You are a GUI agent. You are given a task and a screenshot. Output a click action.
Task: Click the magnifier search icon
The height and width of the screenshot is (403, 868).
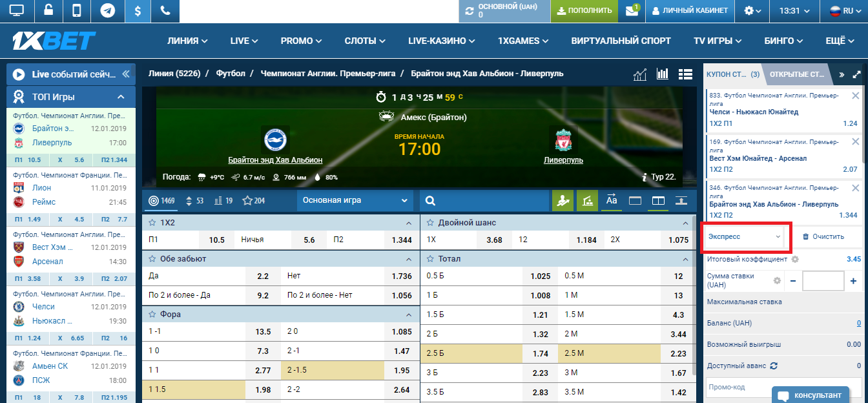click(431, 201)
